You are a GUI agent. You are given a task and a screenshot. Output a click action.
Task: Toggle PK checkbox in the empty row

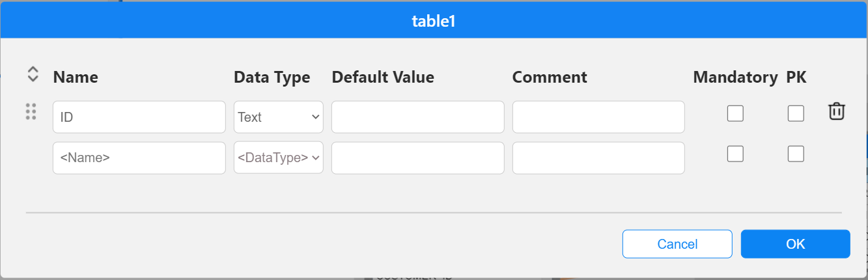click(796, 154)
